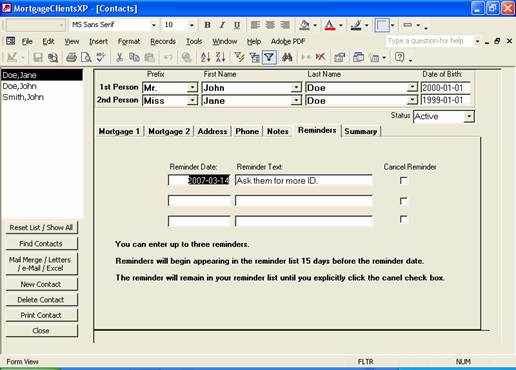The height and width of the screenshot is (370, 516).
Task: Open the Properties icon in toolbar
Action: click(339, 57)
